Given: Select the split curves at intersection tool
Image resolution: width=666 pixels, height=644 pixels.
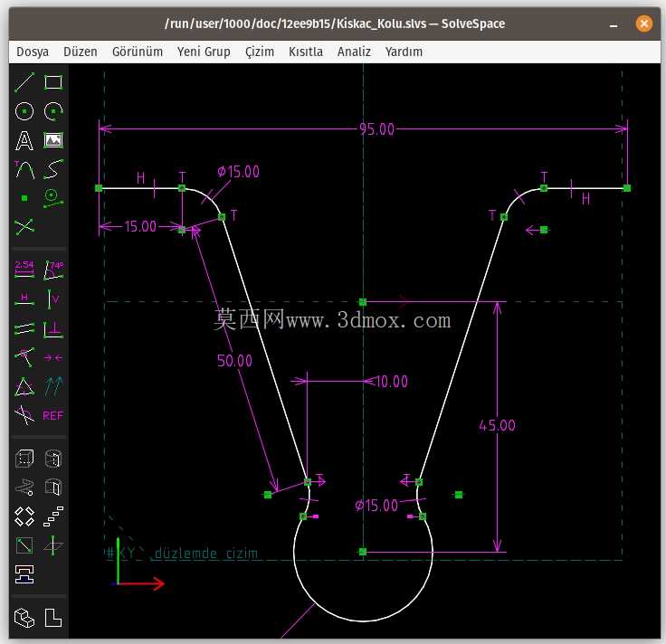Looking at the screenshot, I should coord(24,227).
